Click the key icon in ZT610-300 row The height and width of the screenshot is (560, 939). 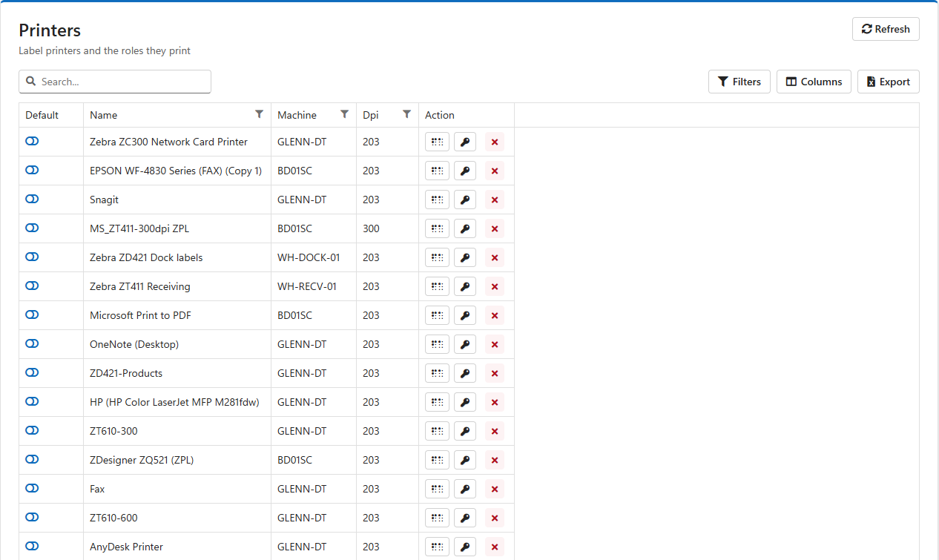click(465, 431)
